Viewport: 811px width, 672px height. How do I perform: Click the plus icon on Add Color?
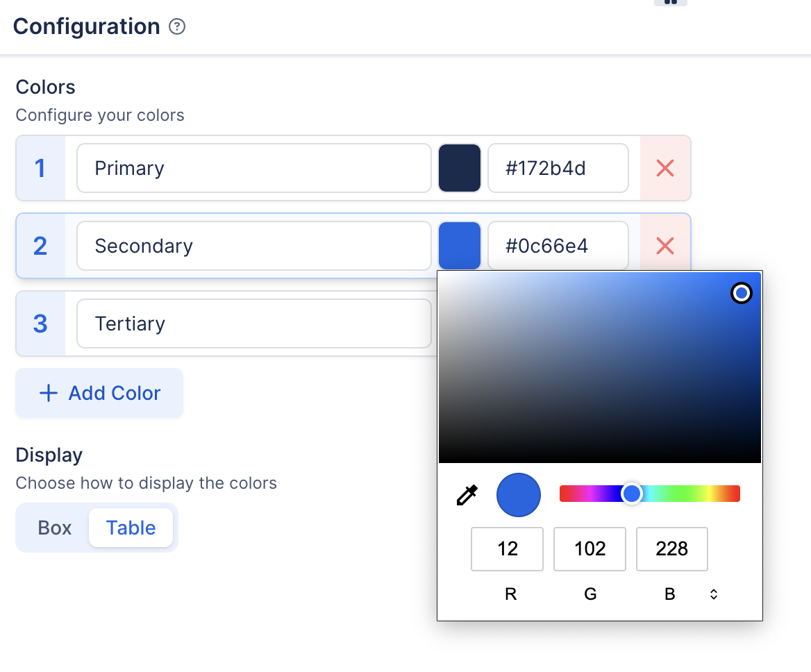48,394
